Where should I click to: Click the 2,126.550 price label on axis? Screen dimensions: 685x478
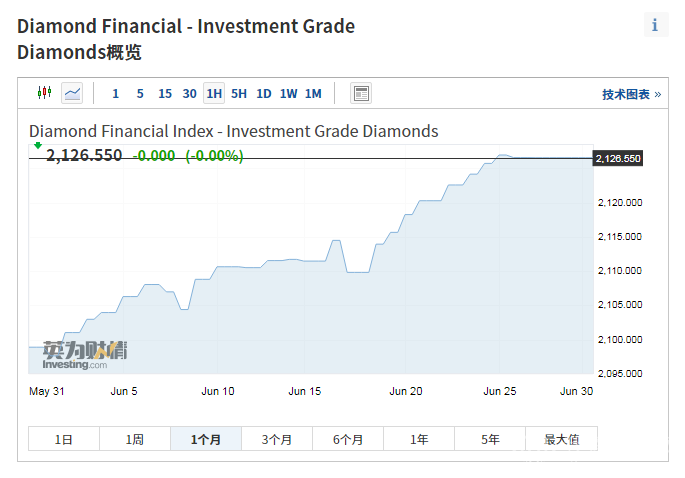pyautogui.click(x=617, y=159)
